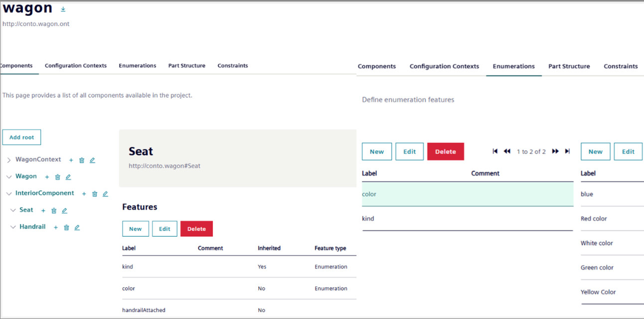Image resolution: width=644 pixels, height=319 pixels.
Task: Edit the Seat component with pencil icon
Action: click(x=64, y=211)
